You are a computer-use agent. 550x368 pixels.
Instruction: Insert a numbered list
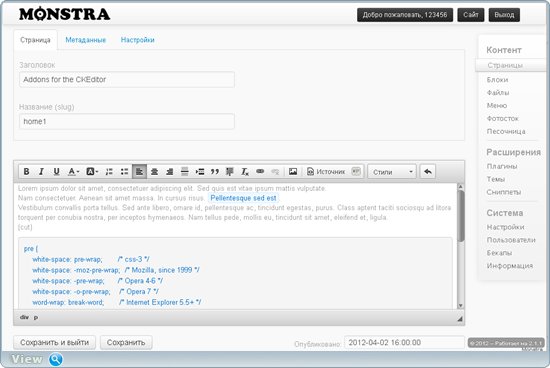(109, 172)
